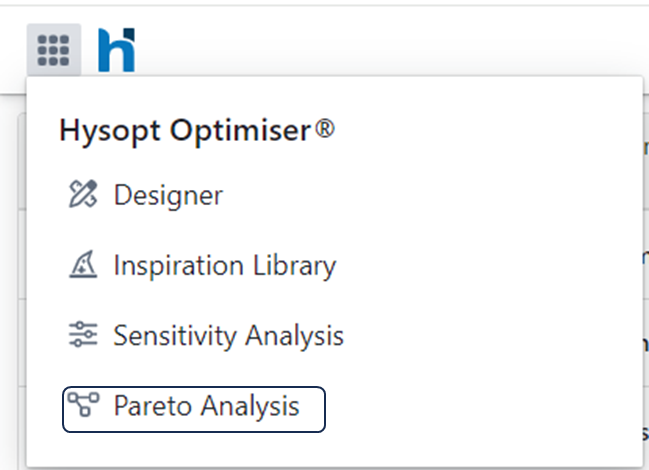Image resolution: width=649 pixels, height=470 pixels.
Task: Click the Hysopt logo icon
Action: click(116, 50)
